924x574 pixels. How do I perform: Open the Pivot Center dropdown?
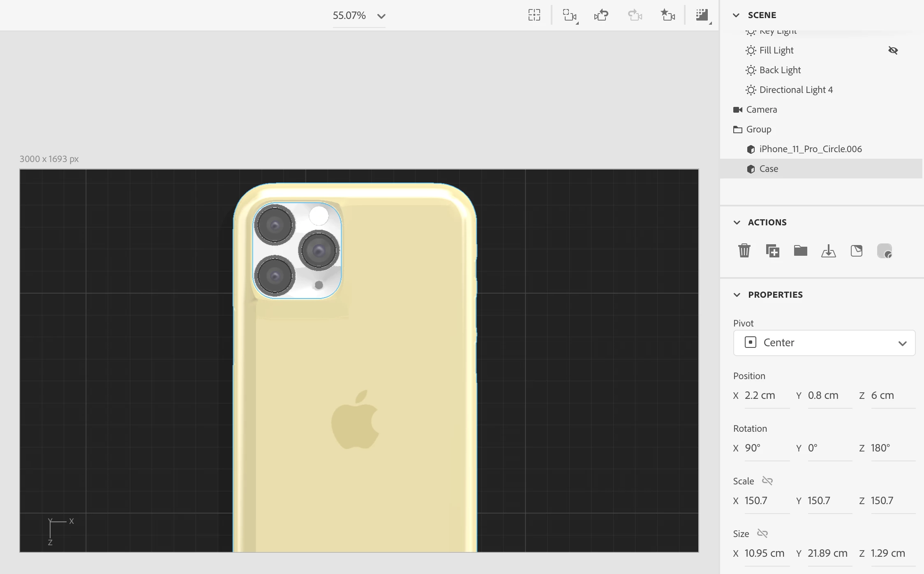tap(824, 343)
